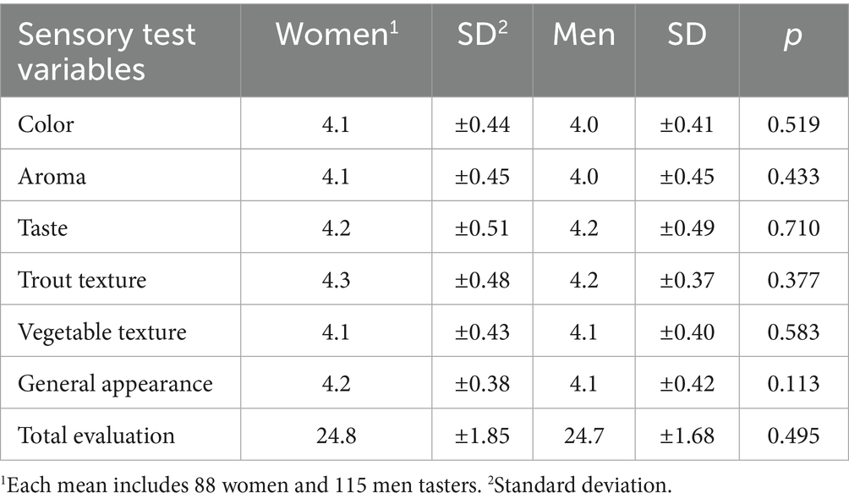Image resolution: width=849 pixels, height=504 pixels.
Task: Click the Men total value 24.7
Action: (x=583, y=436)
